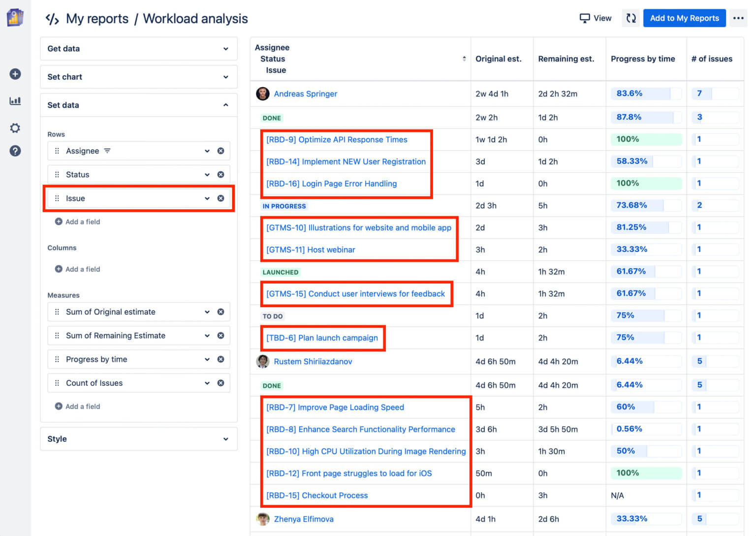The image size is (756, 536).
Task: Open the ellipsis more-options menu top-right
Action: click(x=738, y=18)
